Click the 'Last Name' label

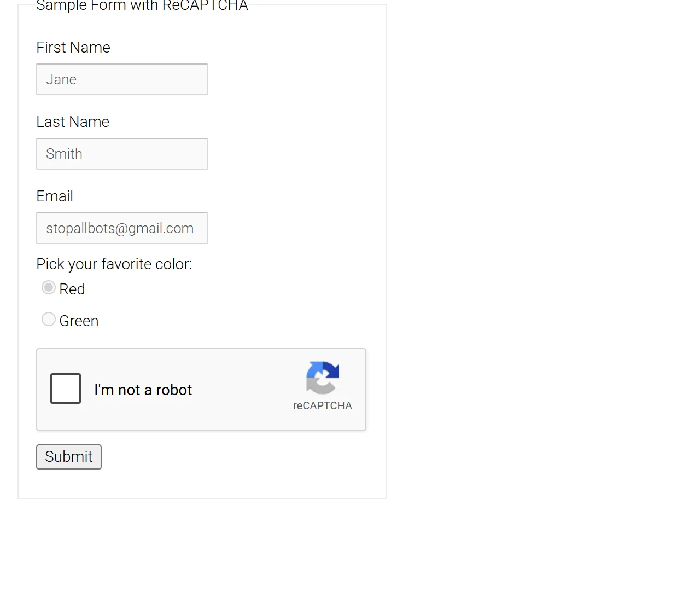click(73, 122)
